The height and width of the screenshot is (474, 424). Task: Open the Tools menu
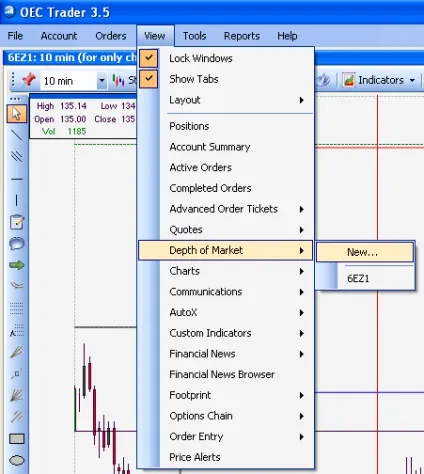pos(194,36)
